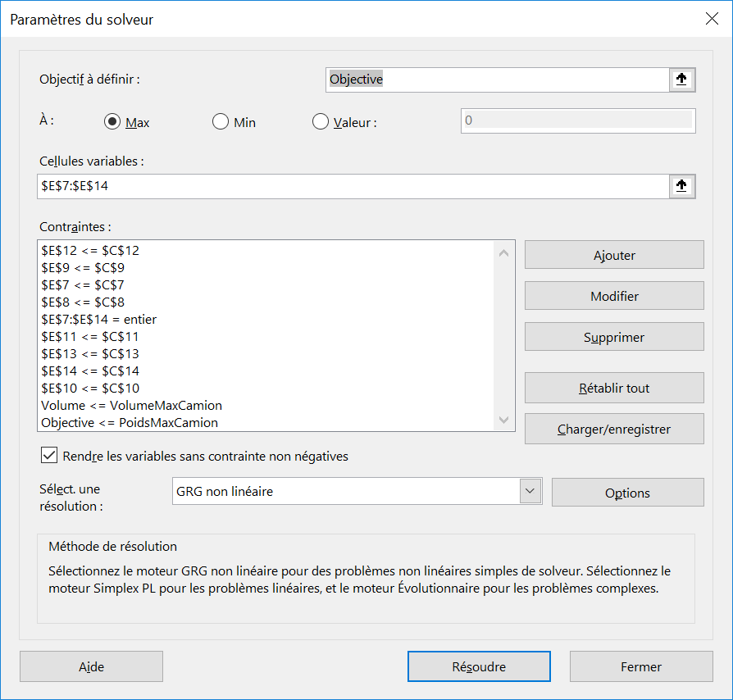Uncheck Rendre les variables sans contrainte non négatives
Image resolution: width=733 pixels, height=700 pixels.
(x=50, y=456)
